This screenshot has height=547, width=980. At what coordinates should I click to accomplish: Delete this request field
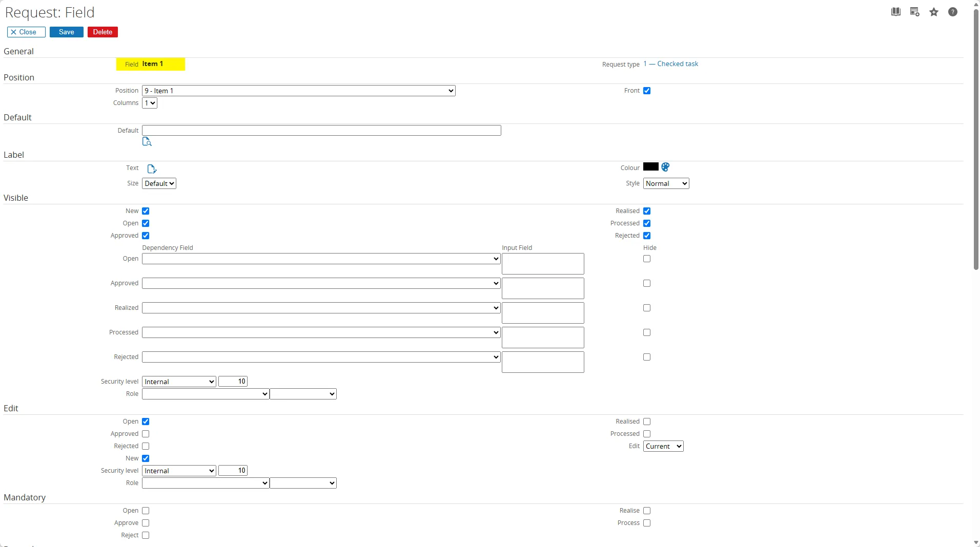coord(103,32)
